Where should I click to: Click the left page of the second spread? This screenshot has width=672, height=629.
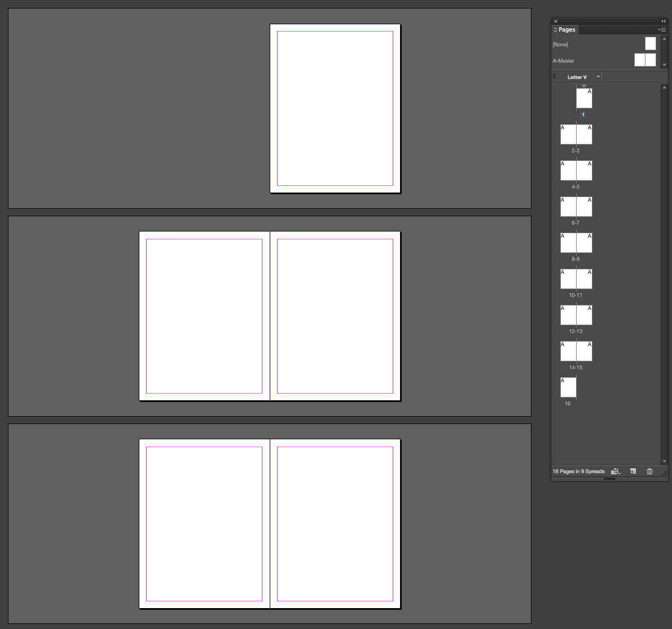(x=204, y=316)
